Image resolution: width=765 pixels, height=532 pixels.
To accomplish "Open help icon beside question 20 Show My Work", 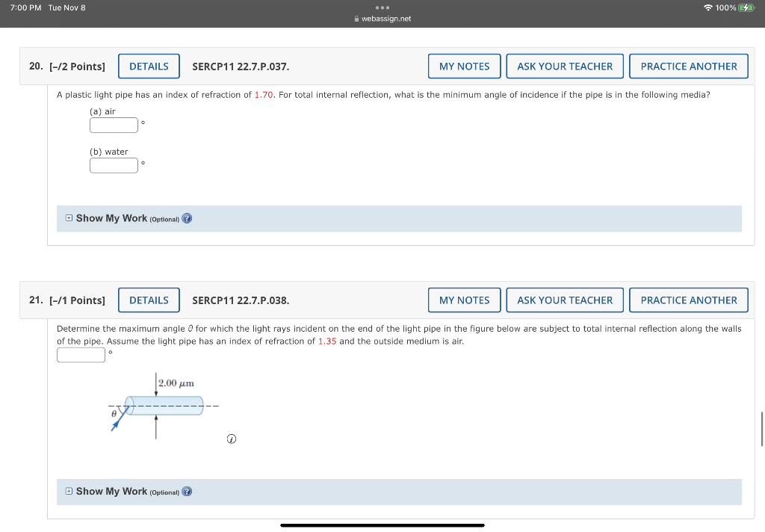I will click(187, 219).
